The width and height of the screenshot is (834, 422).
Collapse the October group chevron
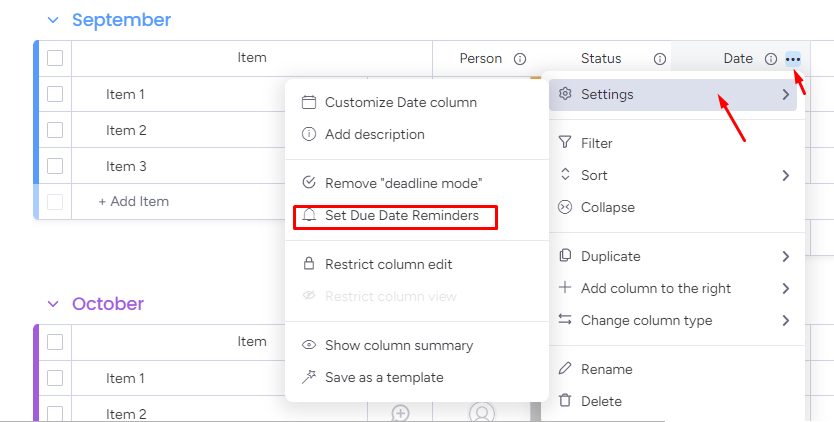52,304
